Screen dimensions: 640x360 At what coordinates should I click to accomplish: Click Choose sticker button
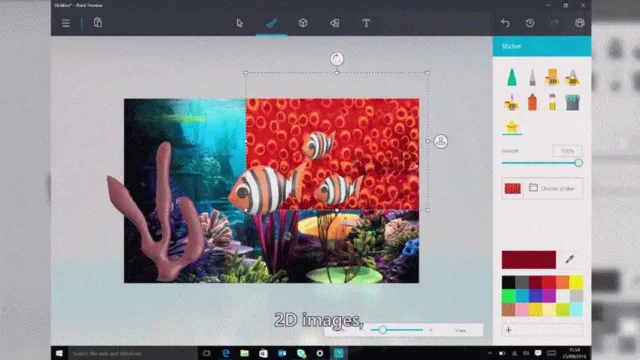point(552,188)
